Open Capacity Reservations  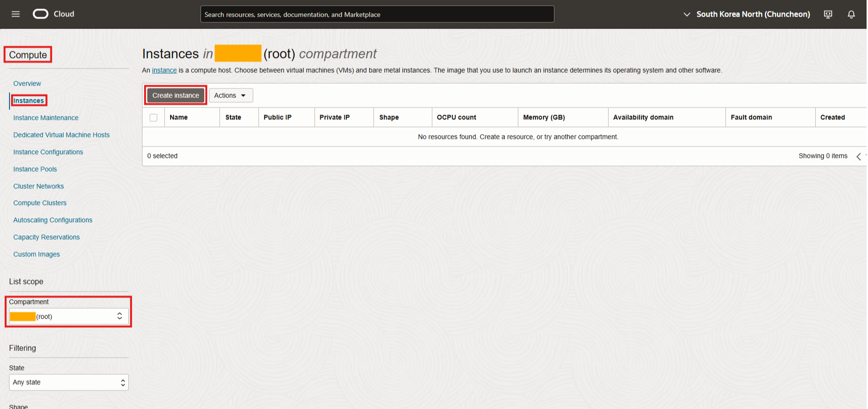point(47,237)
